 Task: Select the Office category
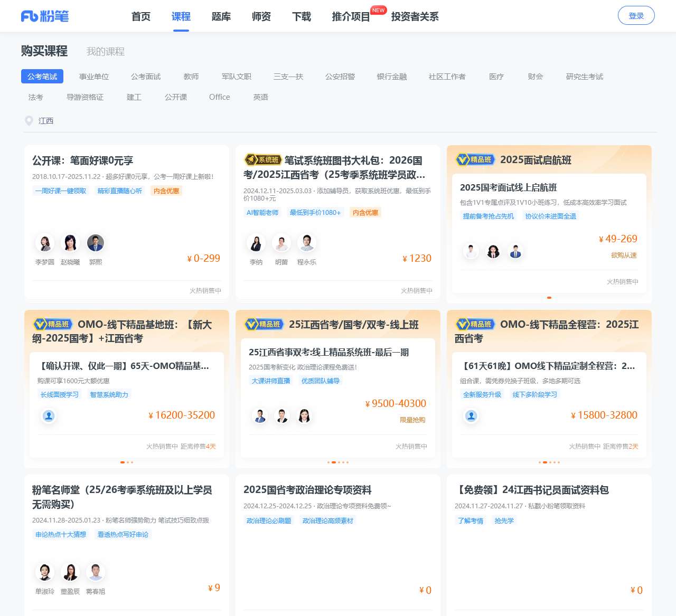(x=220, y=97)
